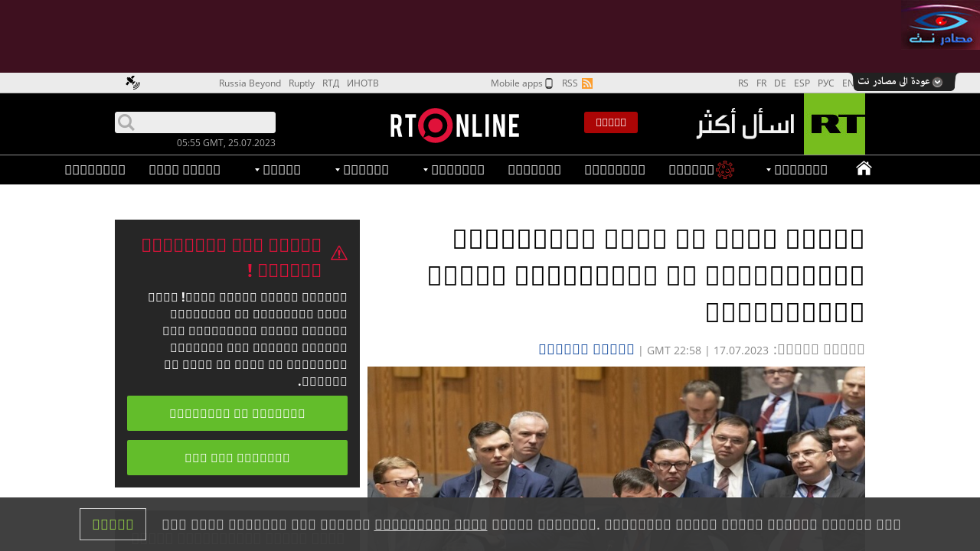Click the red warning triangle icon
Image resolution: width=980 pixels, height=551 pixels.
coord(338,253)
